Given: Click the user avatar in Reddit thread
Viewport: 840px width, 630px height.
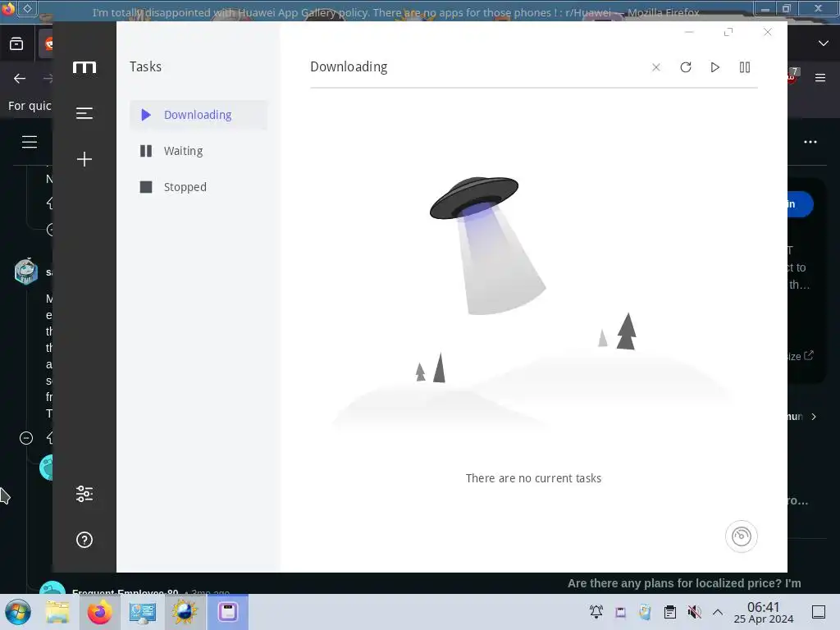Looking at the screenshot, I should pos(25,271).
